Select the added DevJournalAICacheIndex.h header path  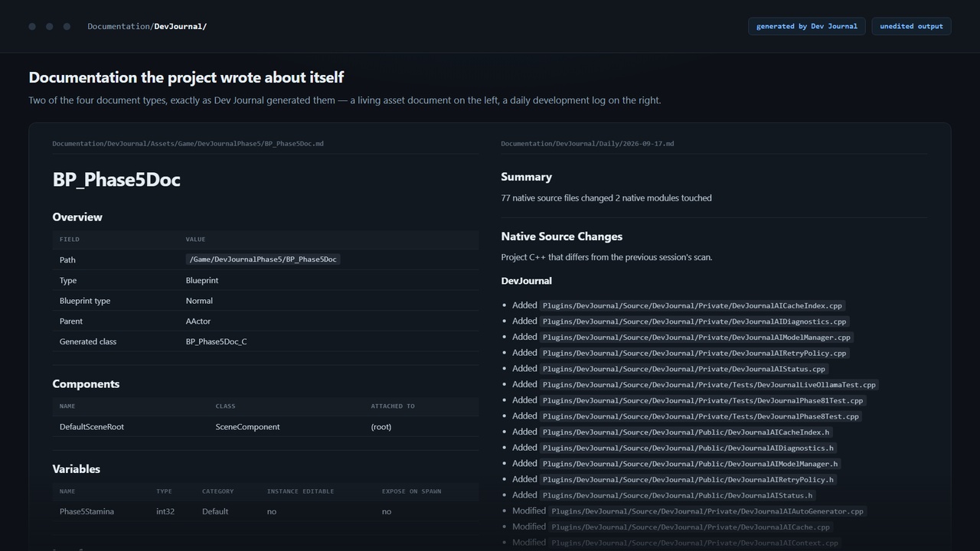[x=686, y=432]
